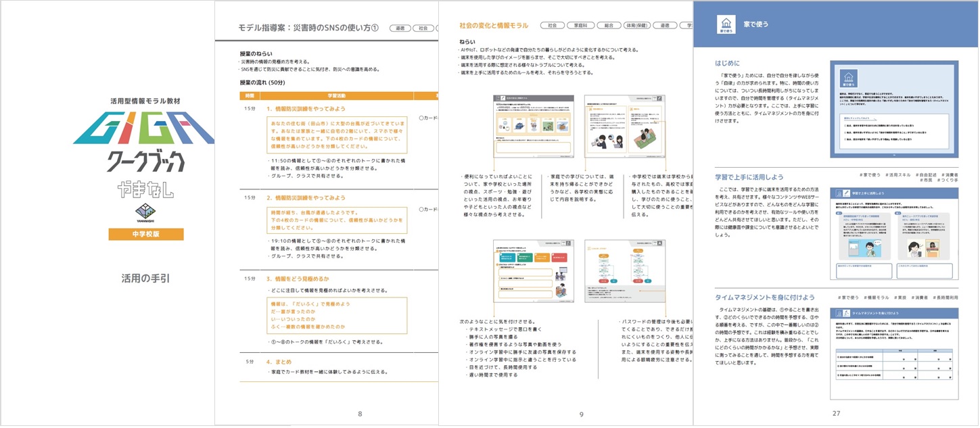The image size is (980, 428).
Task: Click the orange box starting 時間が経ち、台風が通過
Action: (336, 220)
